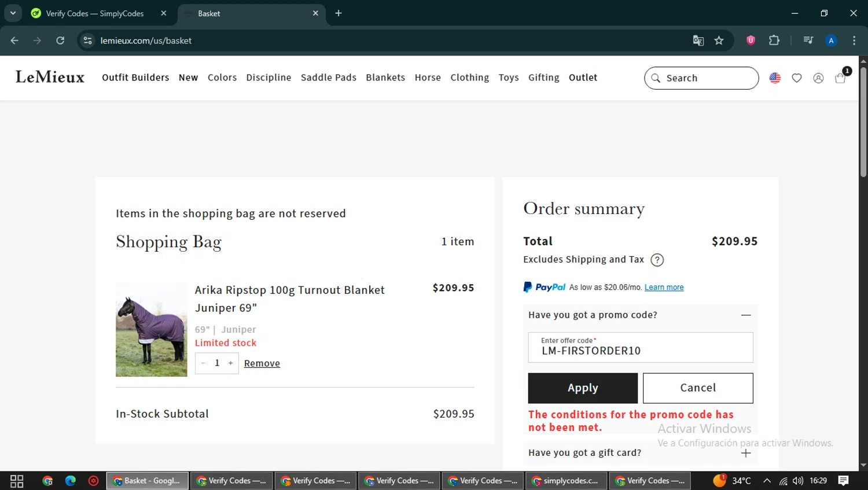Open the new tab plus button
Image resolution: width=868 pixels, height=490 pixels.
(x=339, y=13)
